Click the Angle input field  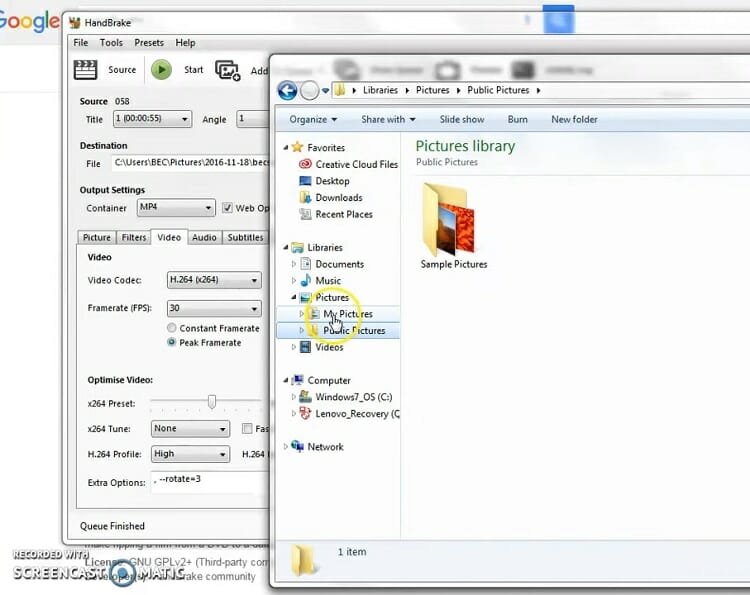click(253, 119)
